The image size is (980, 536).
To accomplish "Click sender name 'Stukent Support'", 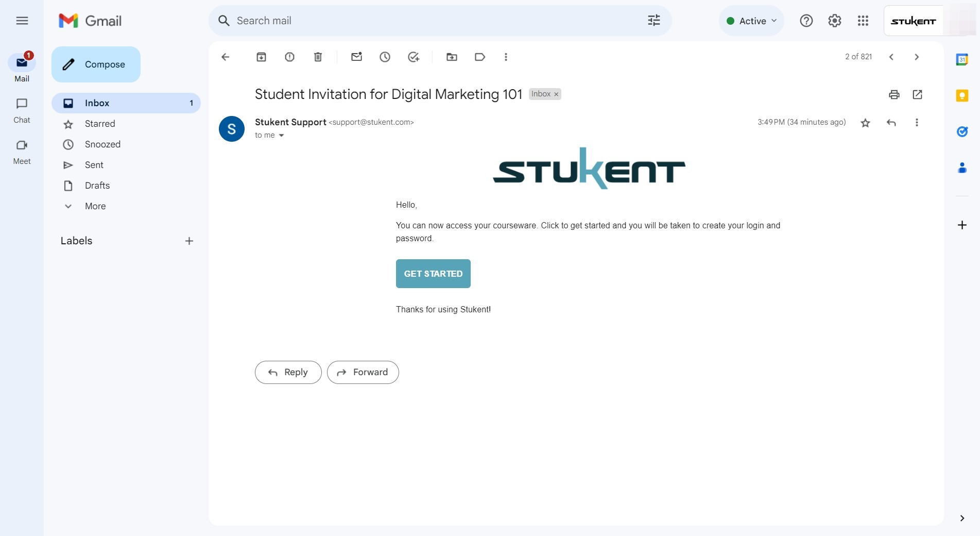I will 290,122.
